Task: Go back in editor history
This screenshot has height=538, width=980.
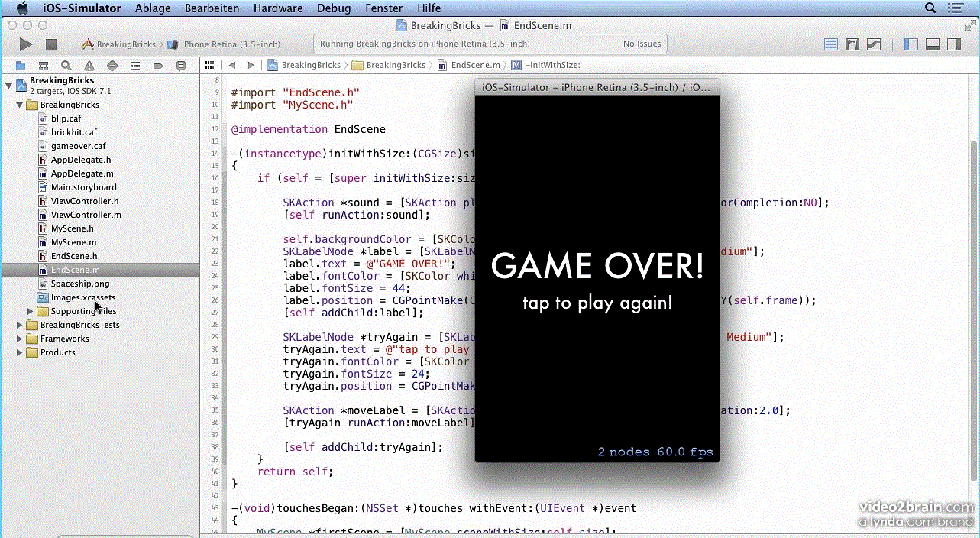Action: point(232,65)
